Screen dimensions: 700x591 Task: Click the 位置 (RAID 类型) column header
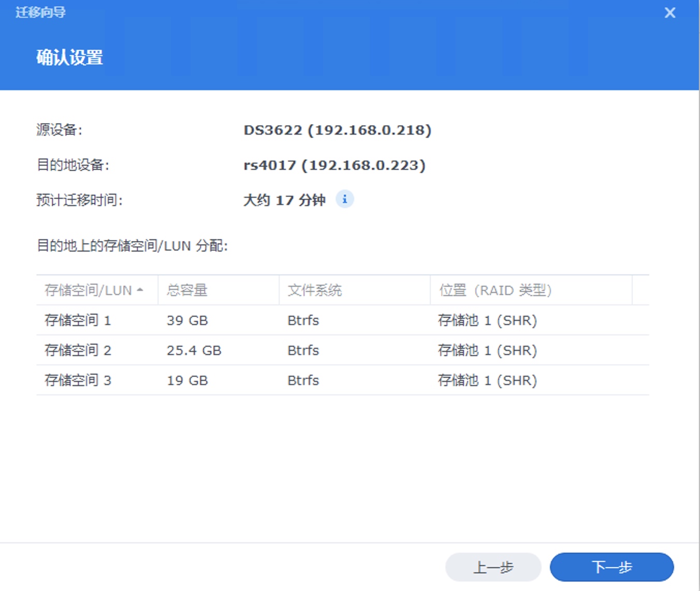pos(531,290)
